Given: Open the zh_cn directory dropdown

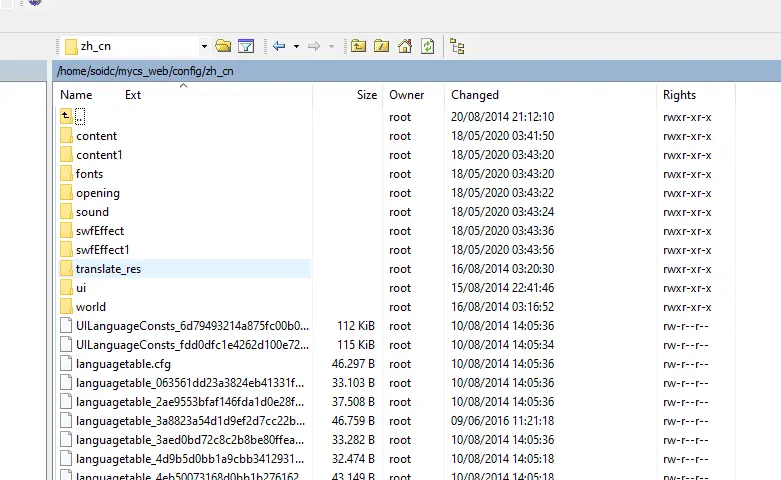Looking at the screenshot, I should point(204,46).
